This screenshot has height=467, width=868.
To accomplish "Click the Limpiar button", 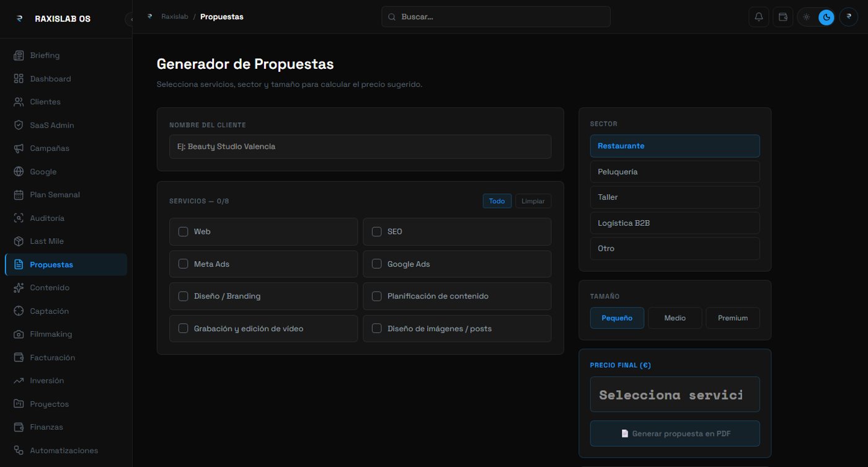I will point(533,201).
